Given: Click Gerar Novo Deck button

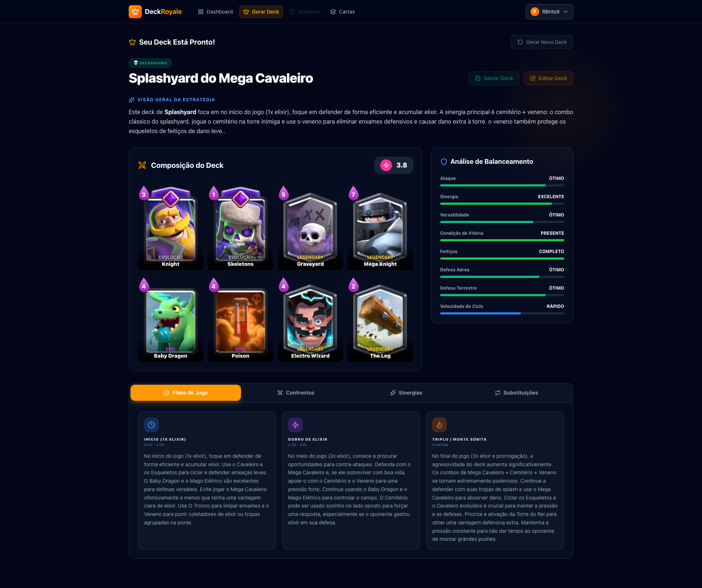Looking at the screenshot, I should (542, 42).
